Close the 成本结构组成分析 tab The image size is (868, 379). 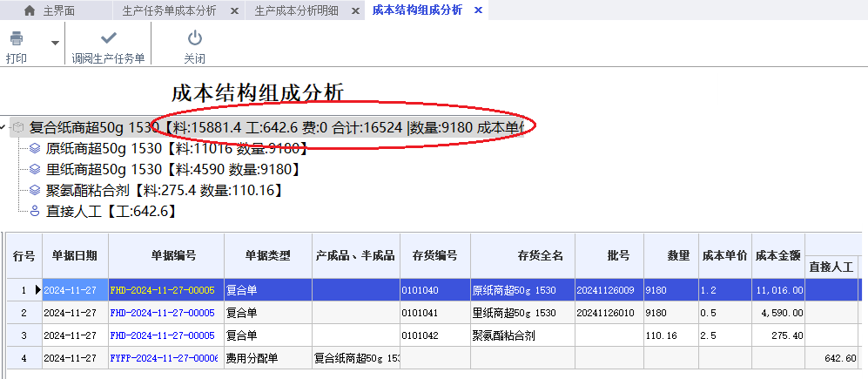(x=479, y=10)
